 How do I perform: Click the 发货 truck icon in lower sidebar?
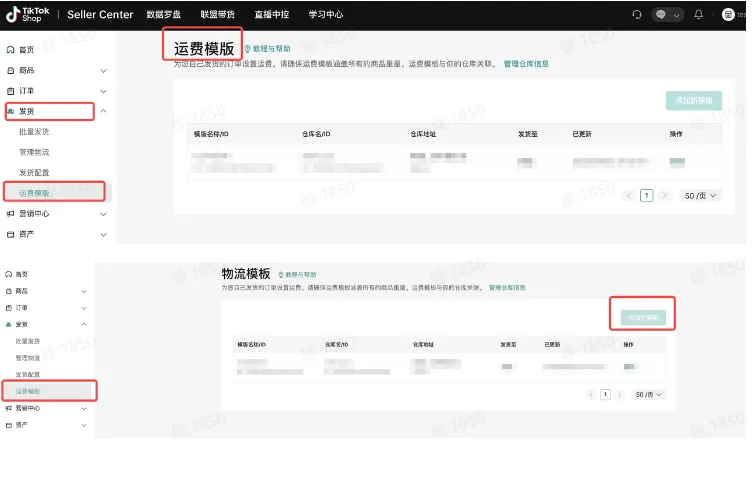point(9,325)
